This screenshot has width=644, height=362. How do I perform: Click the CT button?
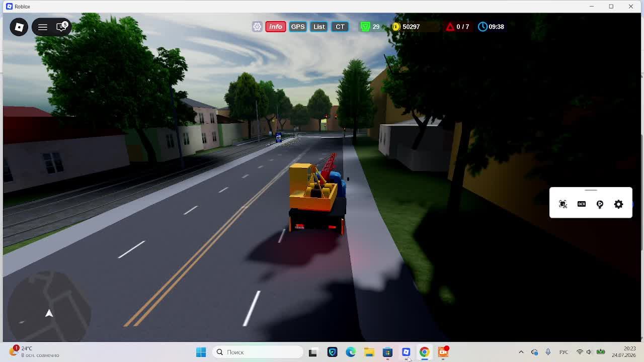pyautogui.click(x=340, y=27)
